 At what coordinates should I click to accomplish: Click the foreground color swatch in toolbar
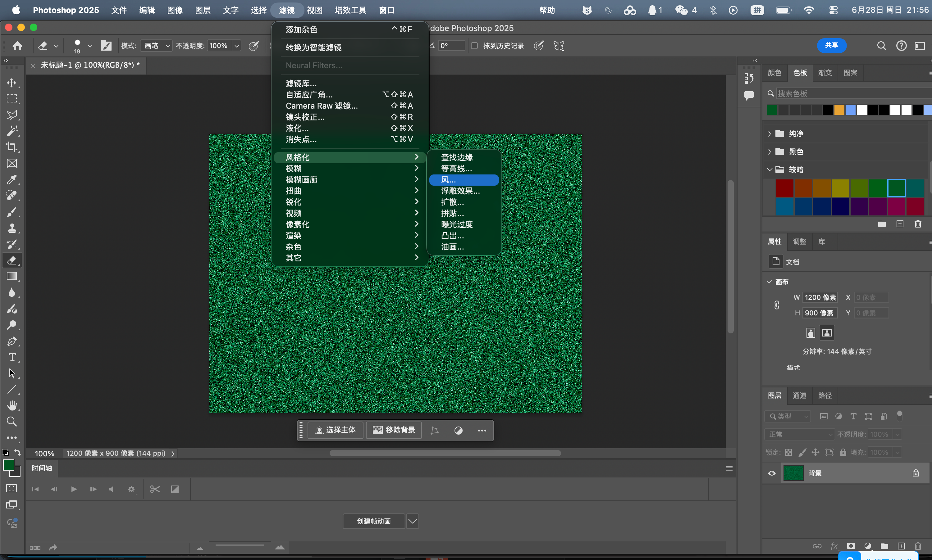[x=9, y=465]
